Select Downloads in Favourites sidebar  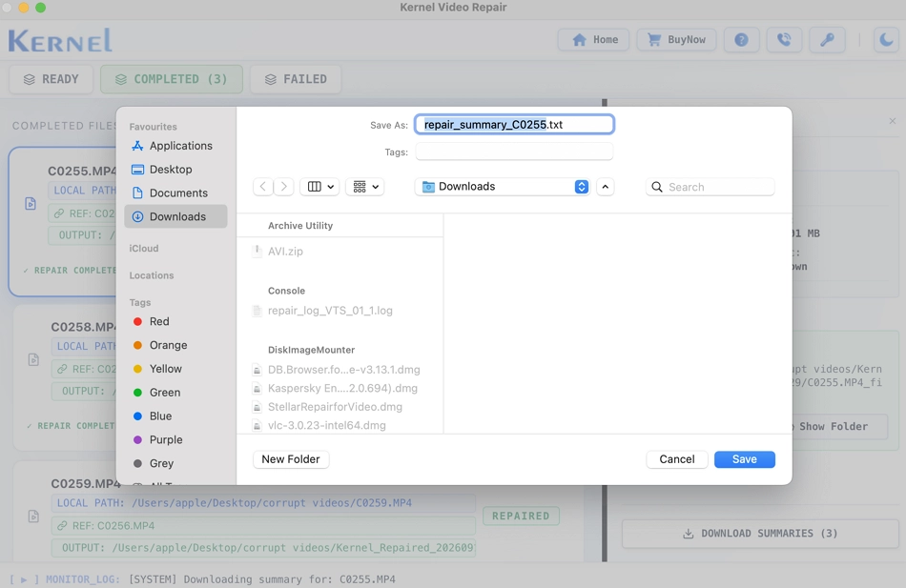pyautogui.click(x=175, y=216)
